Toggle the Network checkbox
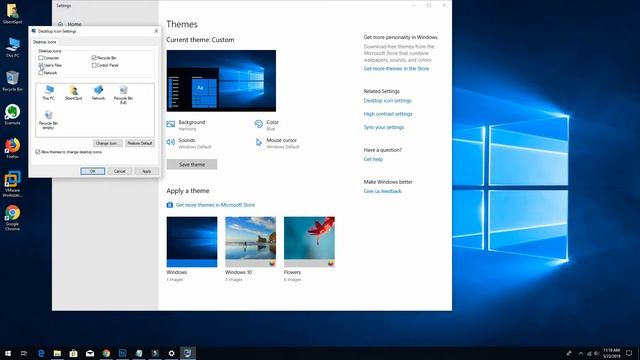The height and width of the screenshot is (360, 640). [41, 73]
